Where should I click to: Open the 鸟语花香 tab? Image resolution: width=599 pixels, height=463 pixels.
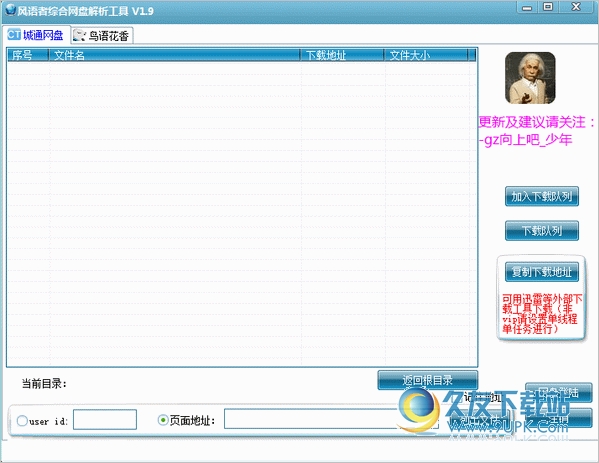coord(102,36)
